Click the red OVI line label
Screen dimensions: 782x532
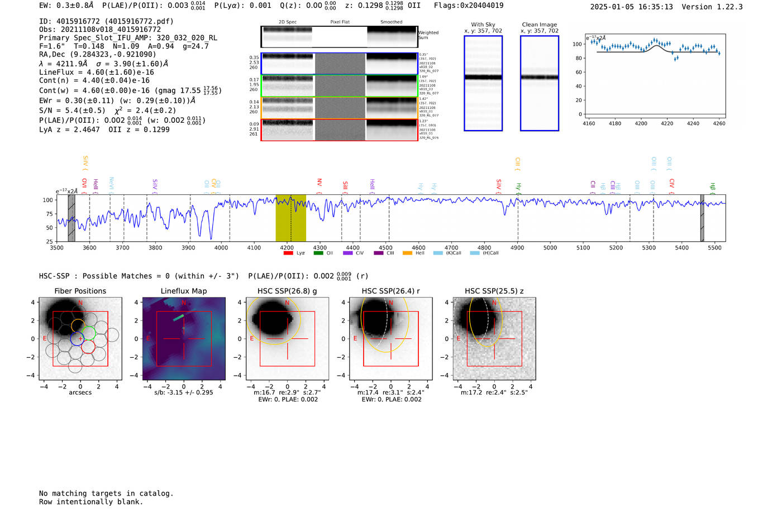[84, 185]
